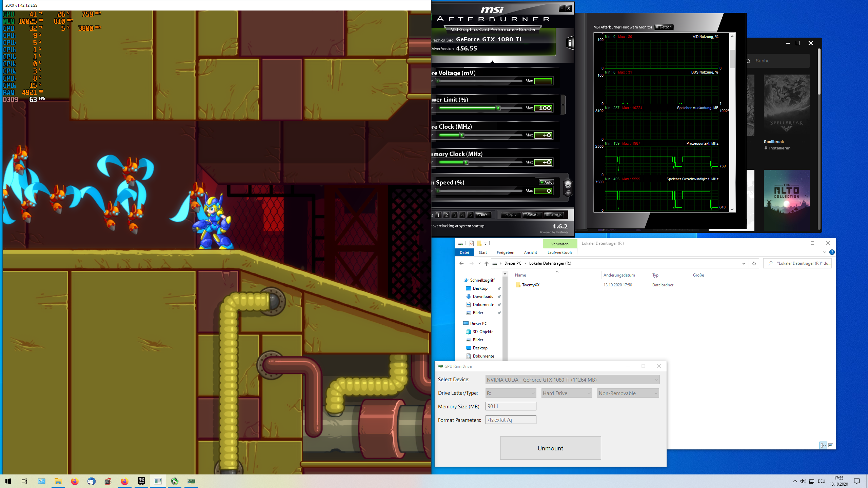Image resolution: width=868 pixels, height=488 pixels.
Task: Select profile slot 2 in Afterburner
Action: pos(447,215)
